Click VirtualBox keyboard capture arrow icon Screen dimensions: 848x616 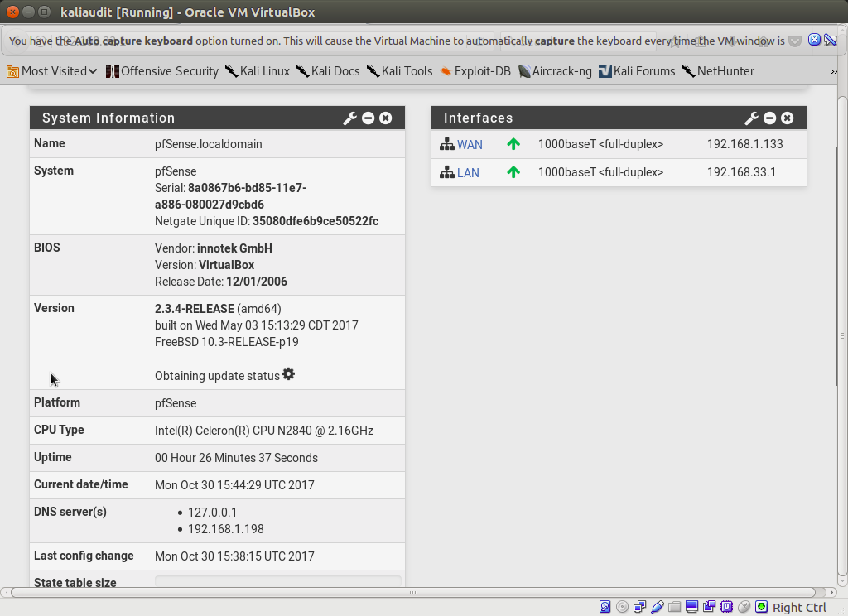762,607
